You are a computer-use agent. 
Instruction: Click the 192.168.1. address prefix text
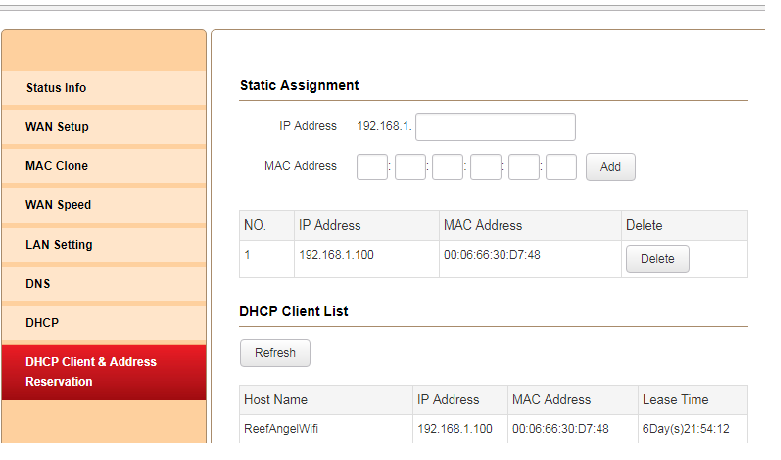tap(384, 126)
